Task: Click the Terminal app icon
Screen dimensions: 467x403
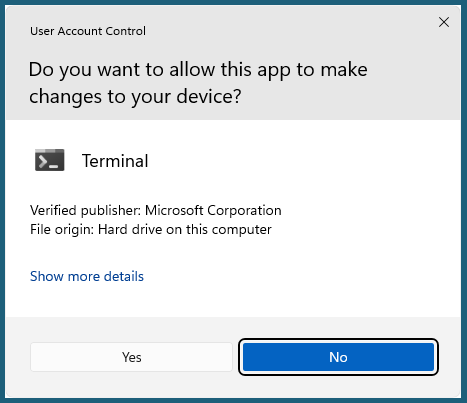Action: tap(50, 160)
